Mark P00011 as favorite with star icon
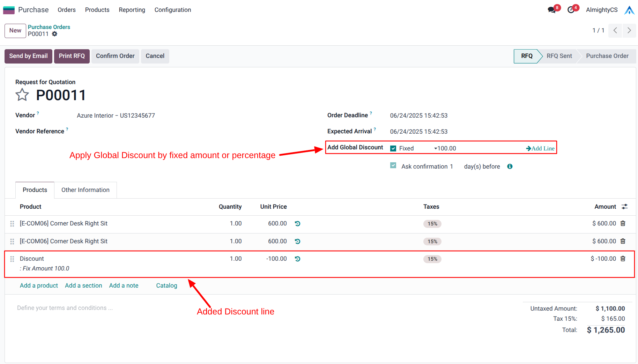Image resolution: width=638 pixels, height=364 pixels. (22, 95)
